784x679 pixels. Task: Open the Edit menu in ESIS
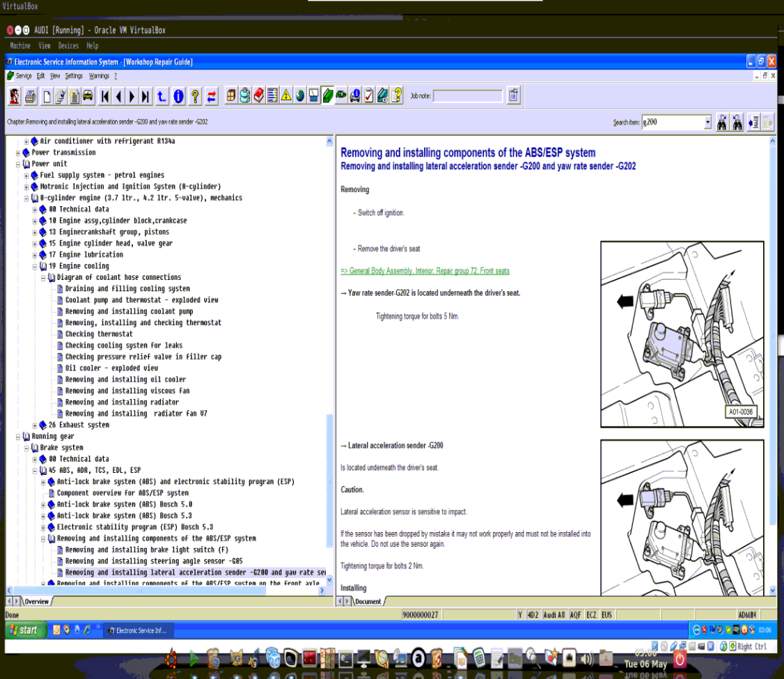coord(41,76)
